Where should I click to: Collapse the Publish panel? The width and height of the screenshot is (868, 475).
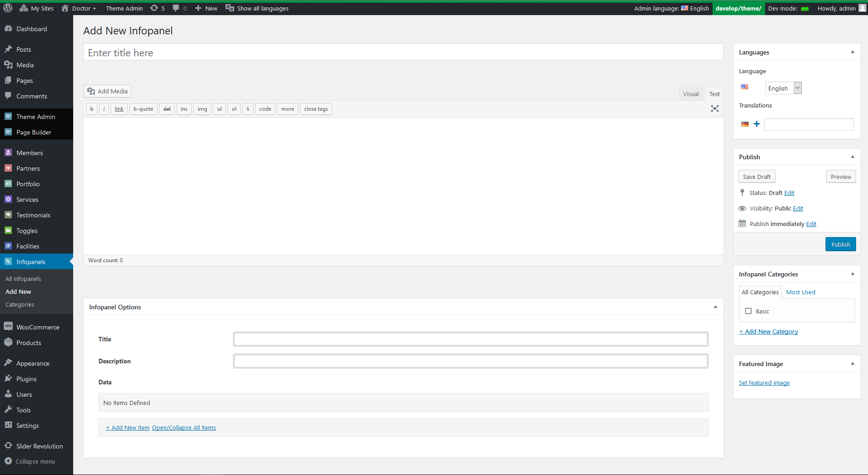(852, 157)
